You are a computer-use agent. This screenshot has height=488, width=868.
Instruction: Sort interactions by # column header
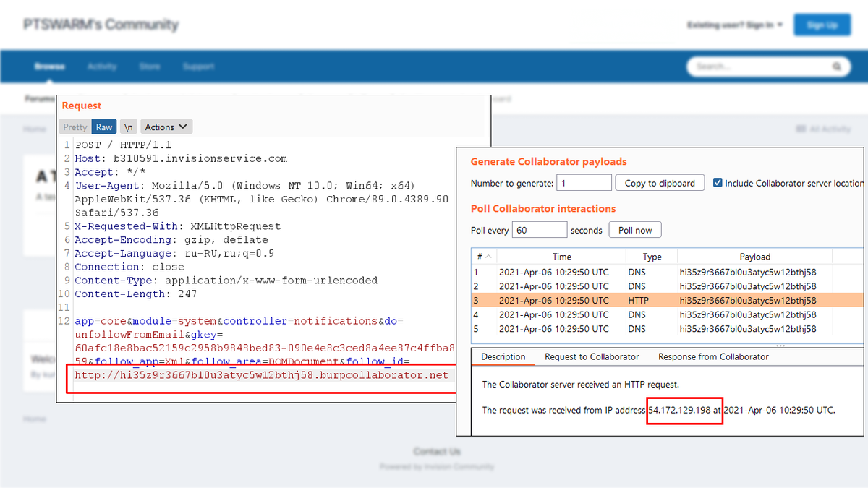[x=482, y=257]
